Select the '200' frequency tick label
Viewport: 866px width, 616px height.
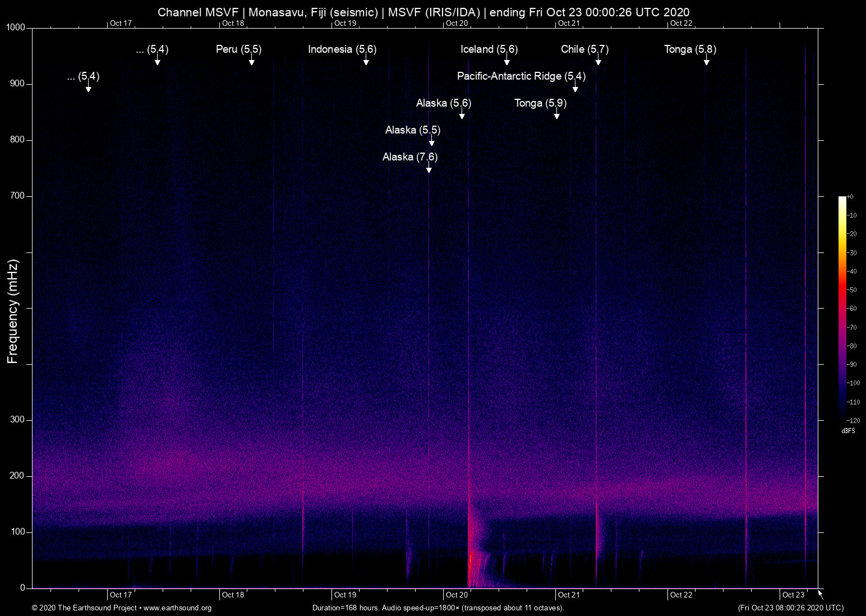[x=18, y=476]
